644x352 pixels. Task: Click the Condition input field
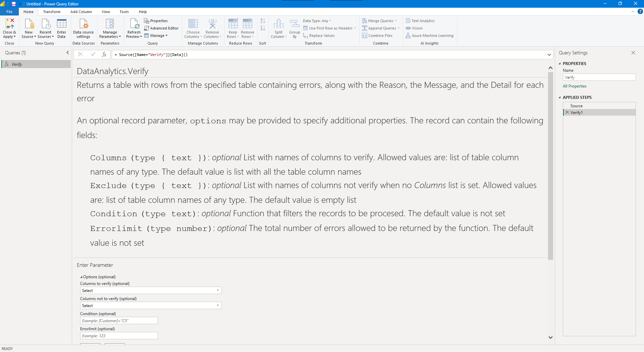point(119,320)
